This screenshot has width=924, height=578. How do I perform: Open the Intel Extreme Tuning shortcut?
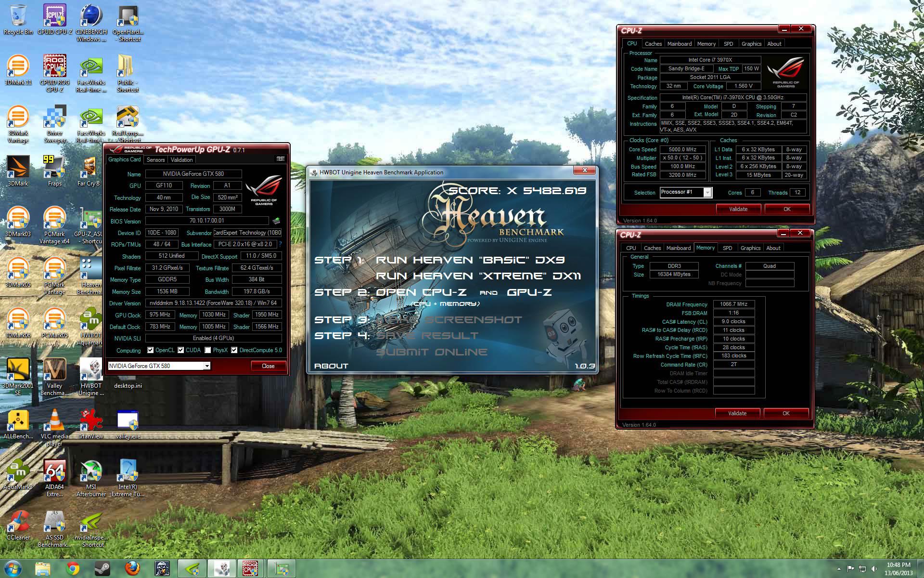point(128,478)
